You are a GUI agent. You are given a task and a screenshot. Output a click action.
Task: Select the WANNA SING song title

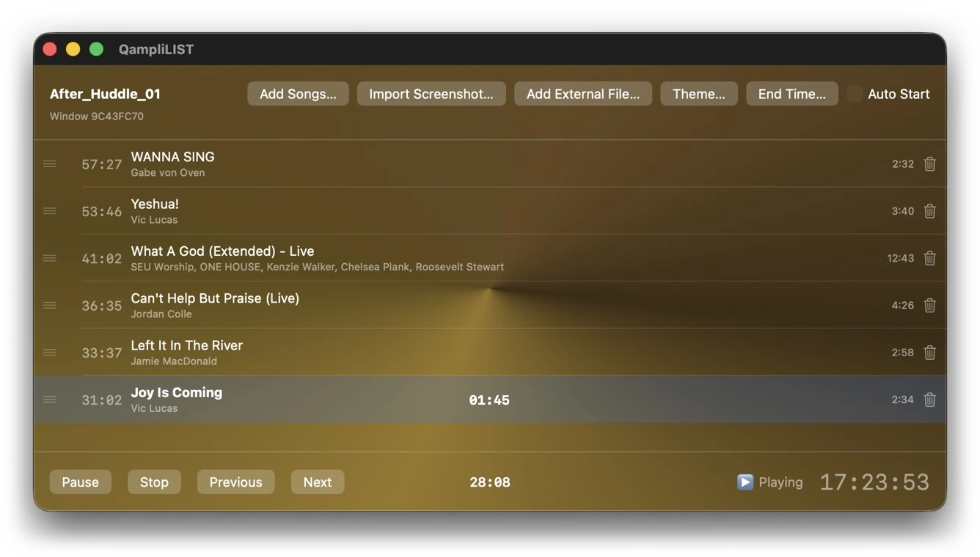[173, 157]
